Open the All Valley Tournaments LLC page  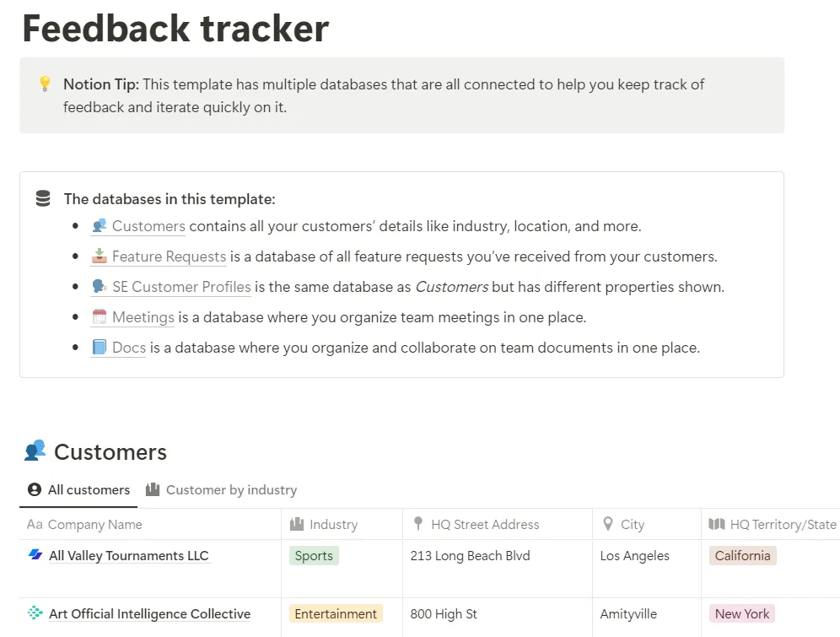[128, 555]
